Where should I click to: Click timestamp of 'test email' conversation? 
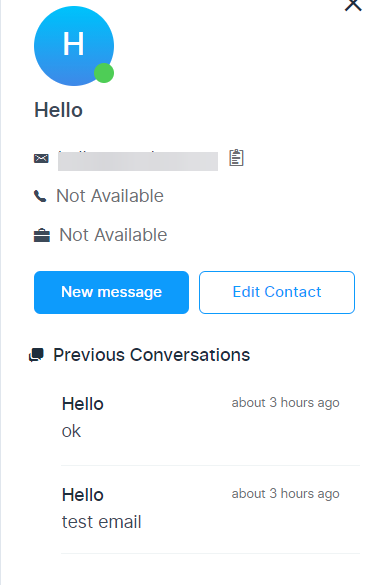285,494
